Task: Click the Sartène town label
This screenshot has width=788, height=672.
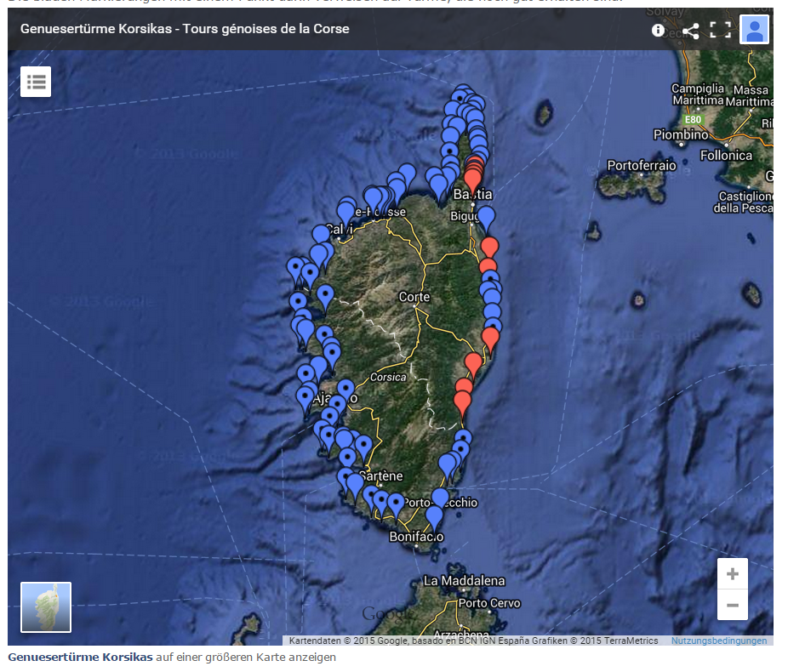Action: 381,476
